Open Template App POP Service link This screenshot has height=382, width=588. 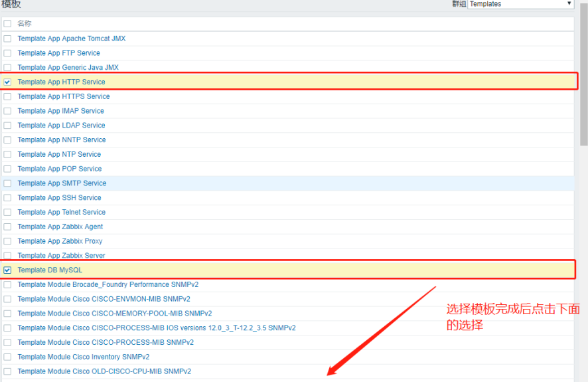point(60,169)
